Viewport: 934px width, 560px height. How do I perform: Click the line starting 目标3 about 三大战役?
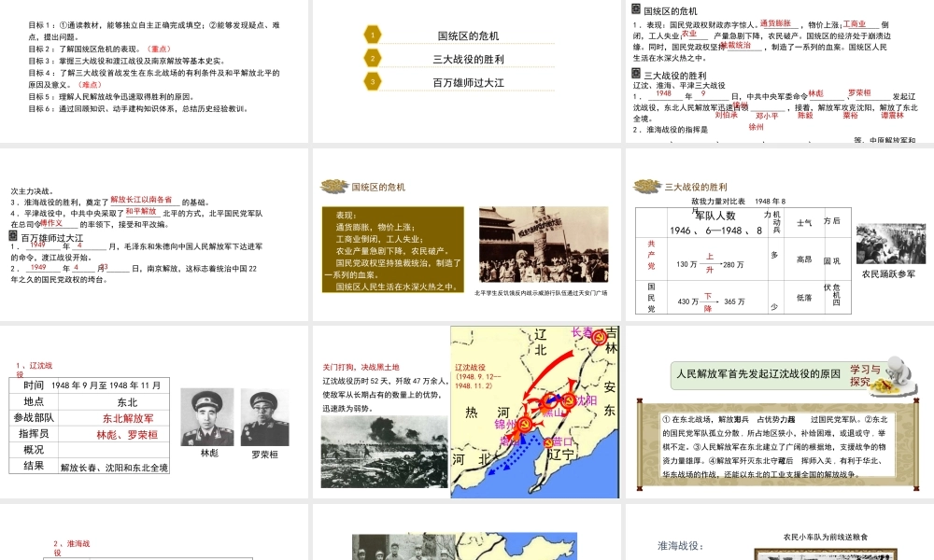[126, 61]
